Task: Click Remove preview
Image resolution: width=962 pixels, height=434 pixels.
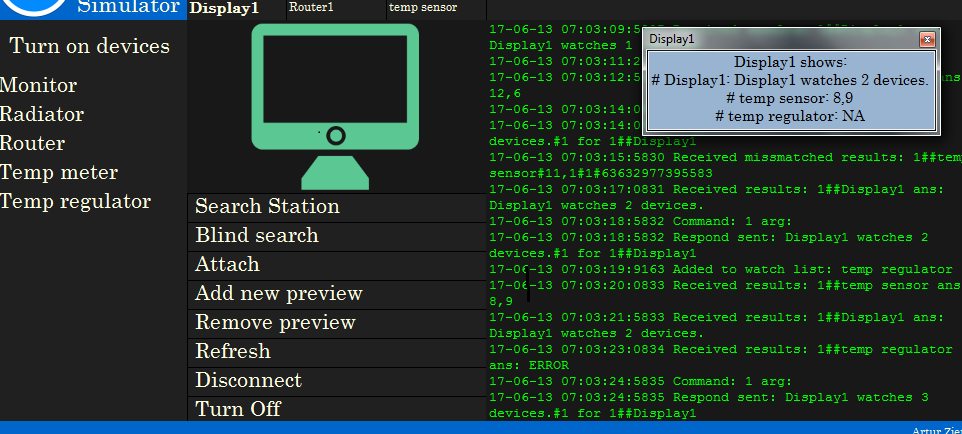Action: coord(275,323)
